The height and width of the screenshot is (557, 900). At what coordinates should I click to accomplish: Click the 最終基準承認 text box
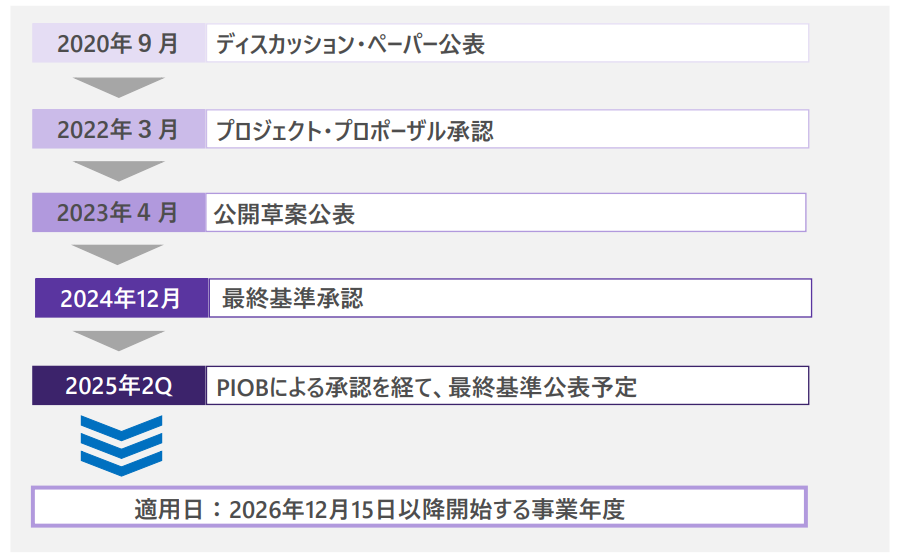click(510, 298)
